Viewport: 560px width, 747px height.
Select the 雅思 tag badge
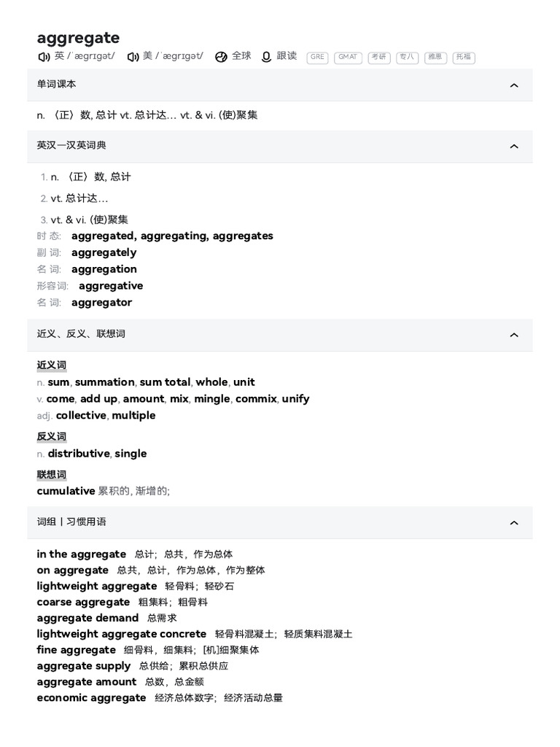tap(435, 57)
